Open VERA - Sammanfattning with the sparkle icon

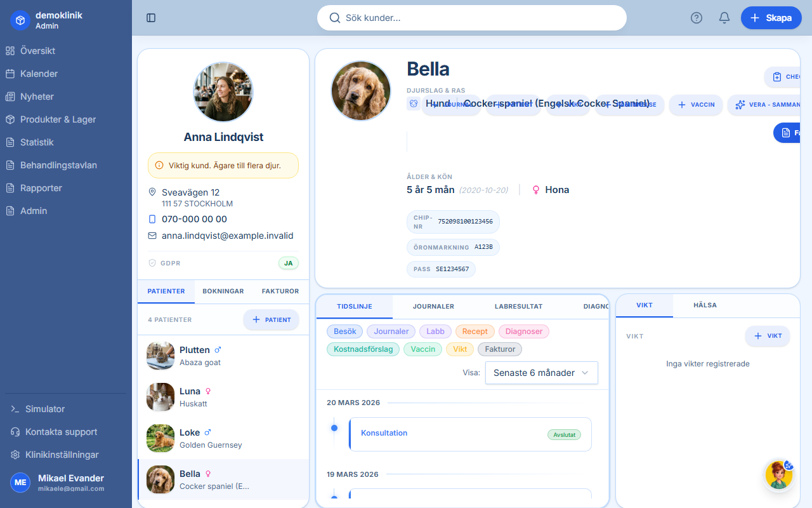click(x=766, y=105)
